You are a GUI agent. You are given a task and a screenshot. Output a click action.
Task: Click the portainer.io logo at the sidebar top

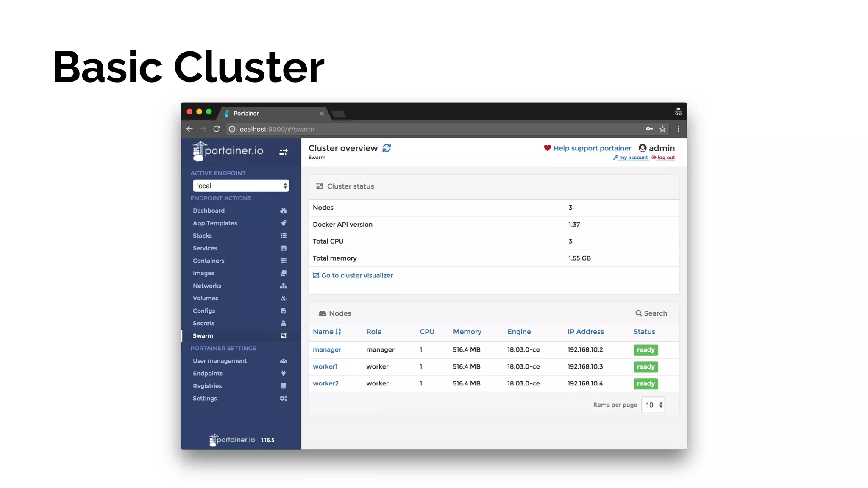[x=228, y=151]
